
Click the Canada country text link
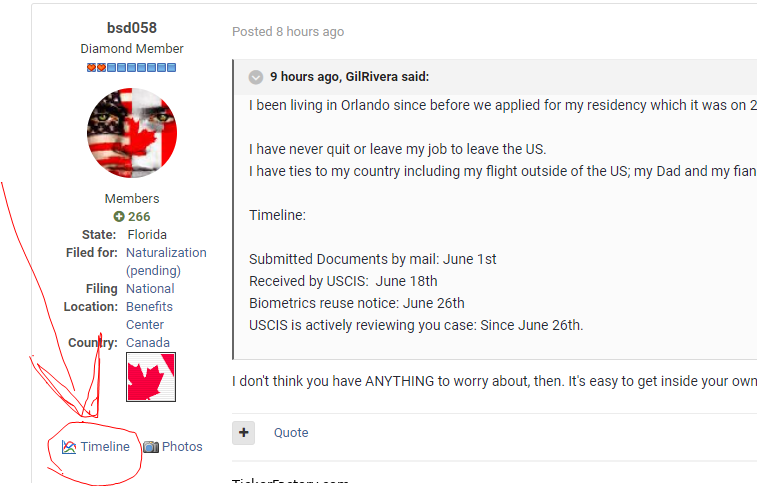148,343
